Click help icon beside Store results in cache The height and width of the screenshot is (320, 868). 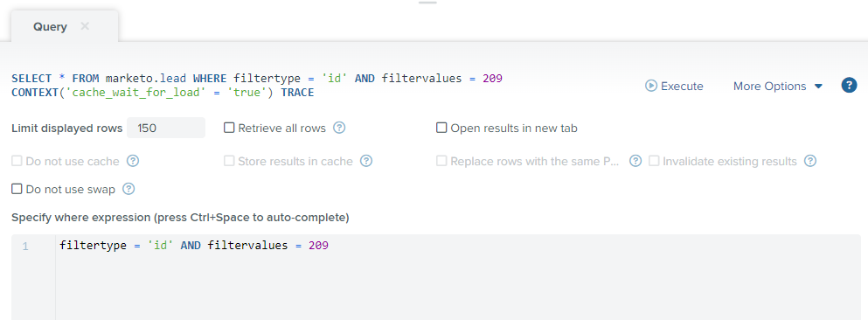pos(366,161)
